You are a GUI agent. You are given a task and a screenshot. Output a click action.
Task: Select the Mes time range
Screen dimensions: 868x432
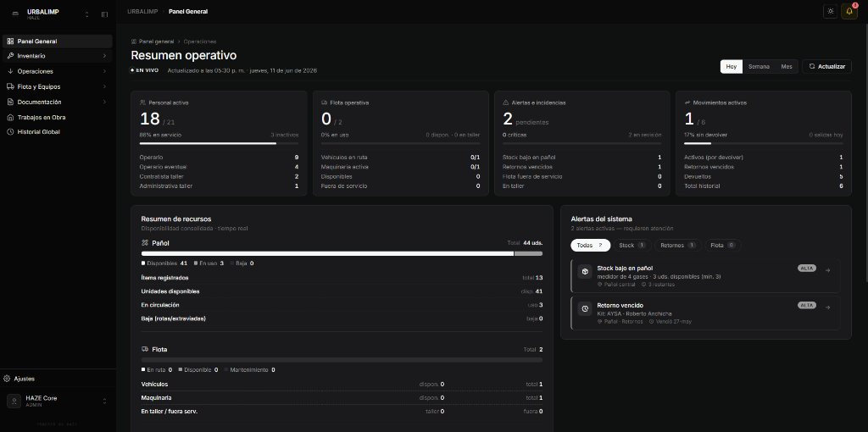787,66
